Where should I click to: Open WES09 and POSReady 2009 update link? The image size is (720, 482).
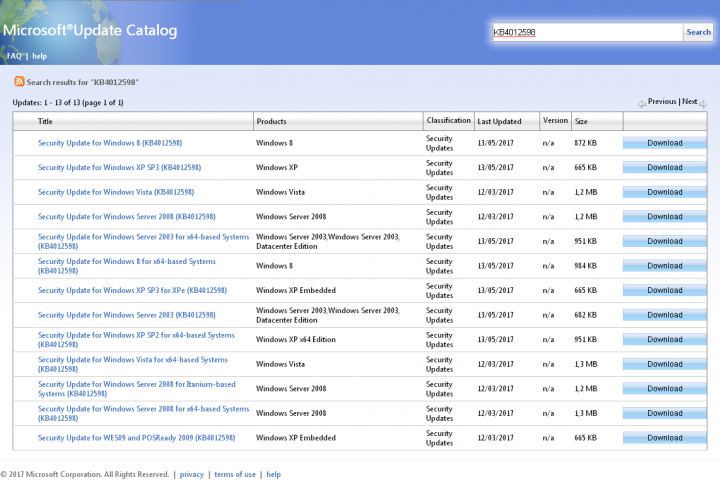point(136,438)
